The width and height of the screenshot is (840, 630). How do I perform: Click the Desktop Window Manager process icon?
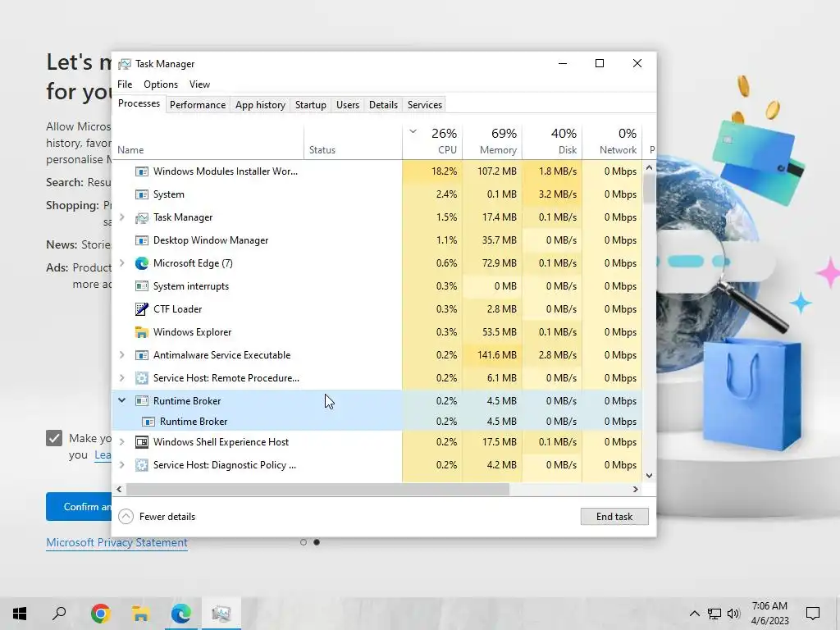141,240
